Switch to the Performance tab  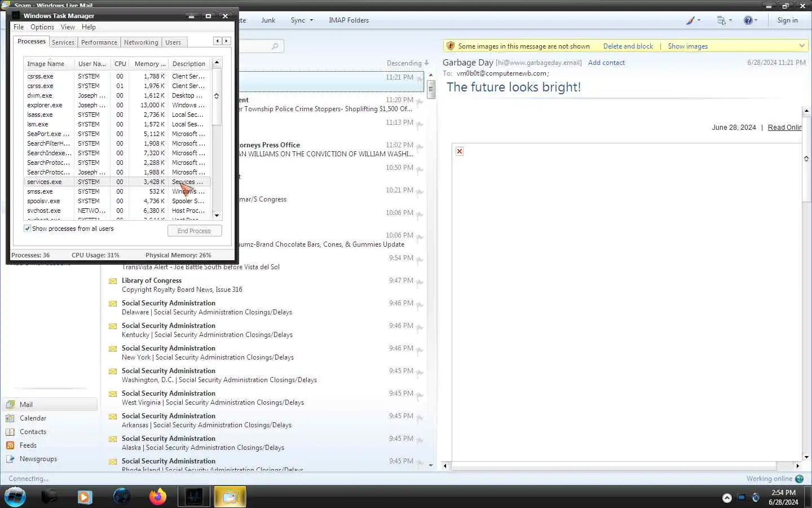click(99, 42)
